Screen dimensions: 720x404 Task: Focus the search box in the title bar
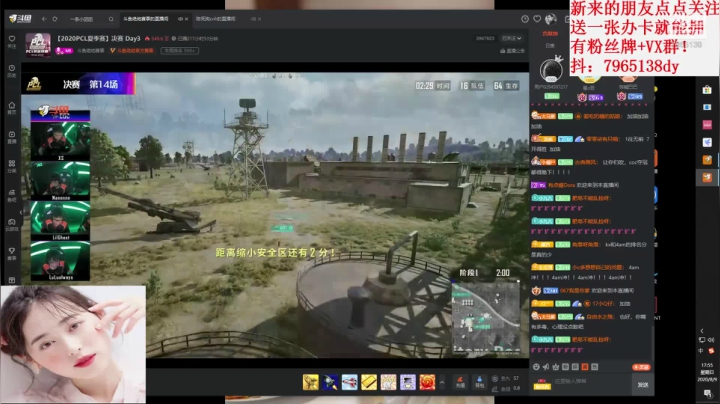(90, 19)
